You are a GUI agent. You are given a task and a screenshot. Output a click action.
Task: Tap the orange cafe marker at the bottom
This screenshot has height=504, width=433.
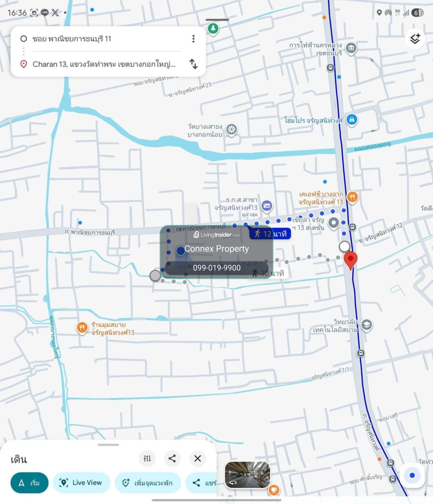click(x=274, y=490)
